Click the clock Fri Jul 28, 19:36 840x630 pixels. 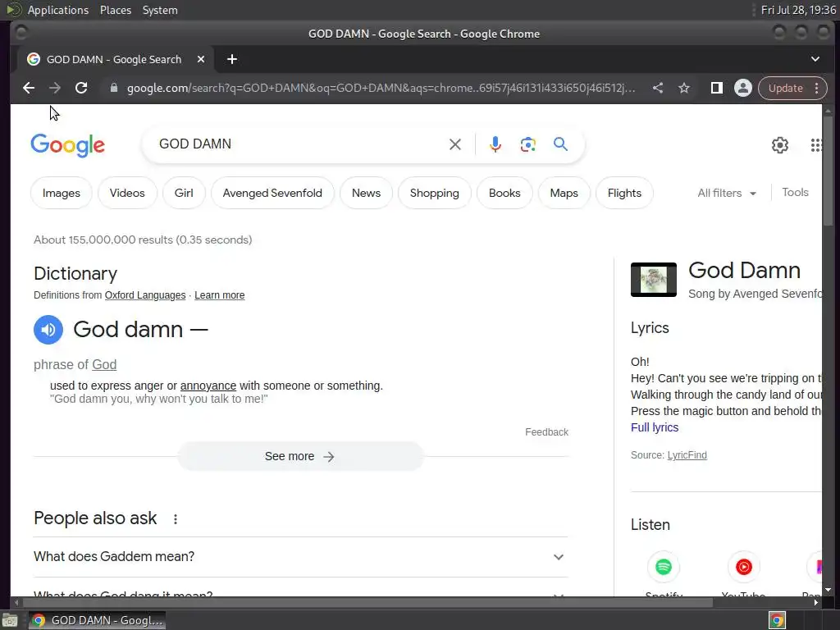click(x=798, y=10)
